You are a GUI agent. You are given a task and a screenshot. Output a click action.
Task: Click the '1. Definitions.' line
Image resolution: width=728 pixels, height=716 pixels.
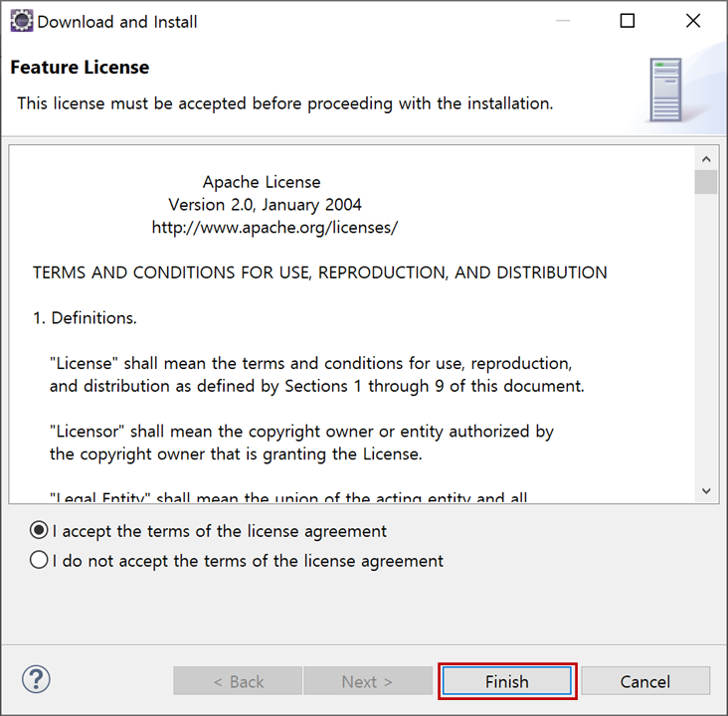point(85,318)
